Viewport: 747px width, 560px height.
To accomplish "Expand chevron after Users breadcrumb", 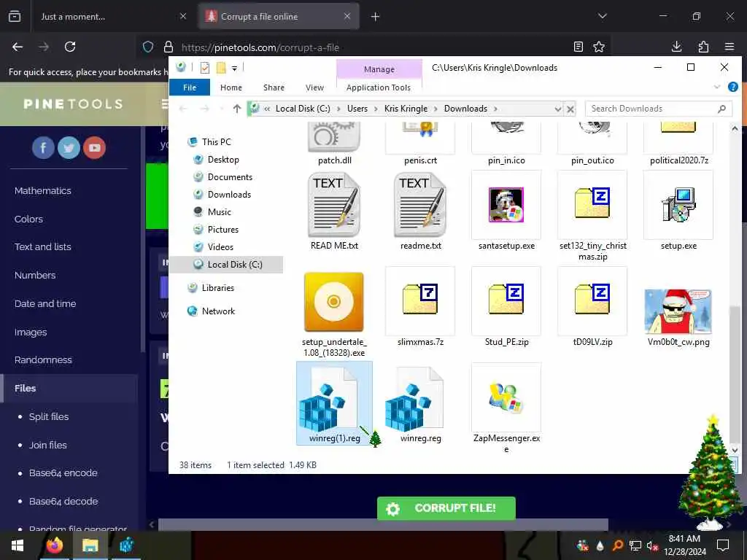I will (x=376, y=109).
